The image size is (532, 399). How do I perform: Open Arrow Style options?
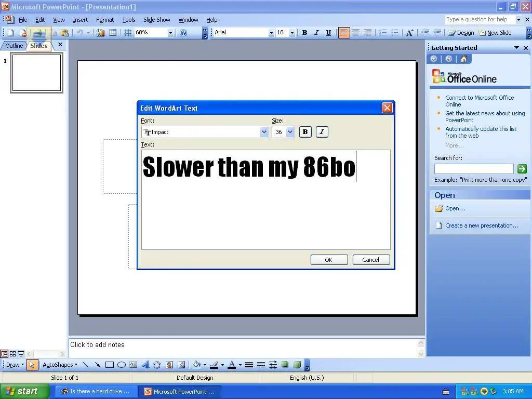273,365
